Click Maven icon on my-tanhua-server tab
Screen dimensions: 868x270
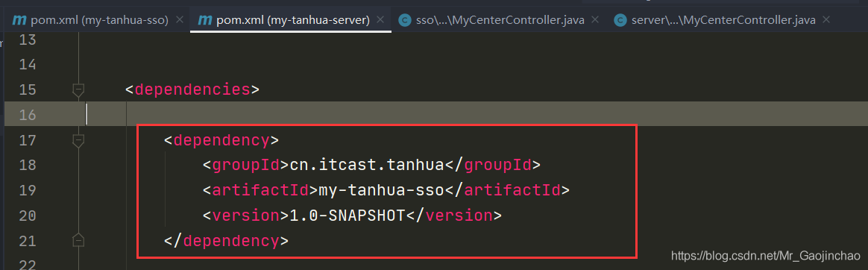tap(205, 20)
